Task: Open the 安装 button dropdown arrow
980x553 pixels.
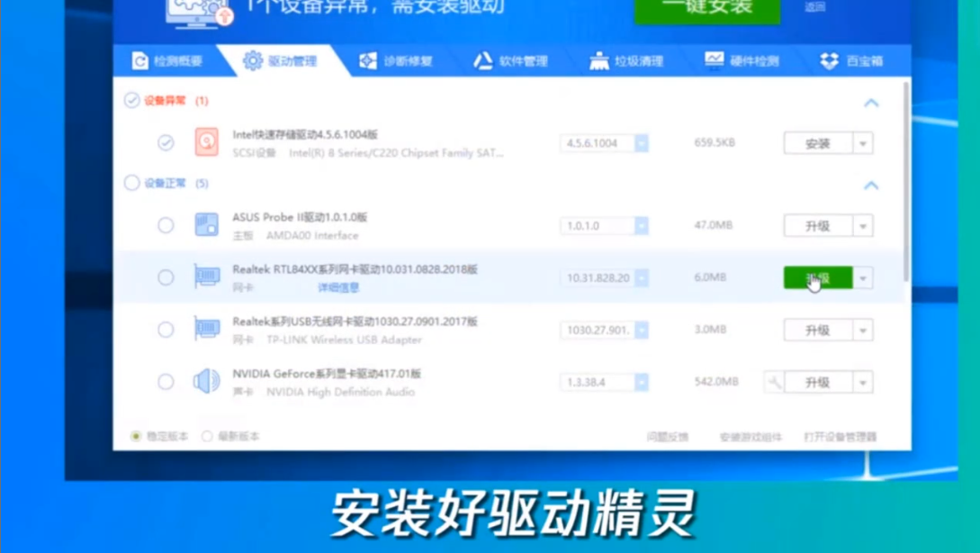Action: coord(863,143)
